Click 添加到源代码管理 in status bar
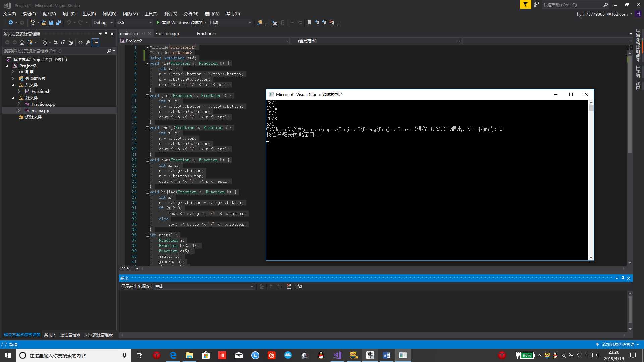Viewport: 644px width, 362px height. 618,345
